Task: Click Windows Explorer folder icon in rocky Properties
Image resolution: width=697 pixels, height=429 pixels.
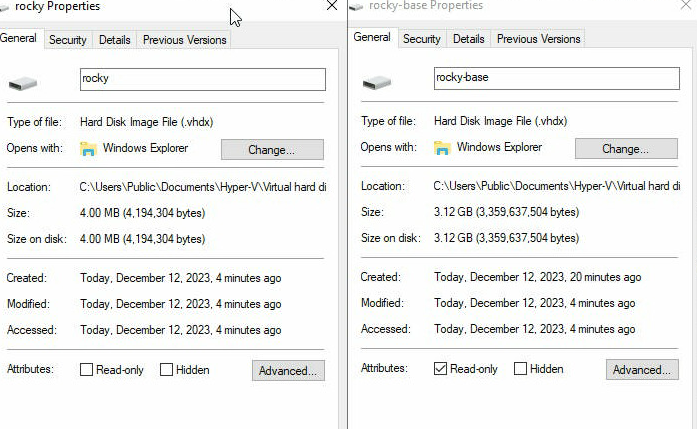Action: pos(88,149)
